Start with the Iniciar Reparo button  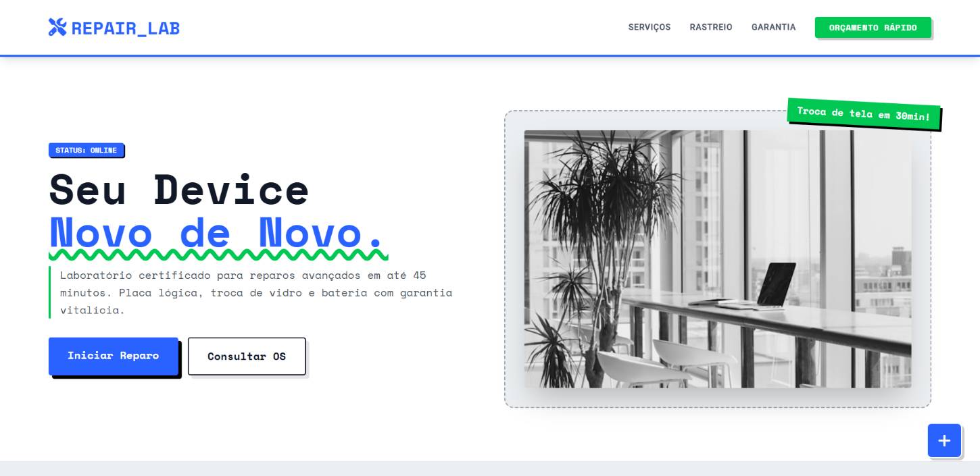(114, 356)
